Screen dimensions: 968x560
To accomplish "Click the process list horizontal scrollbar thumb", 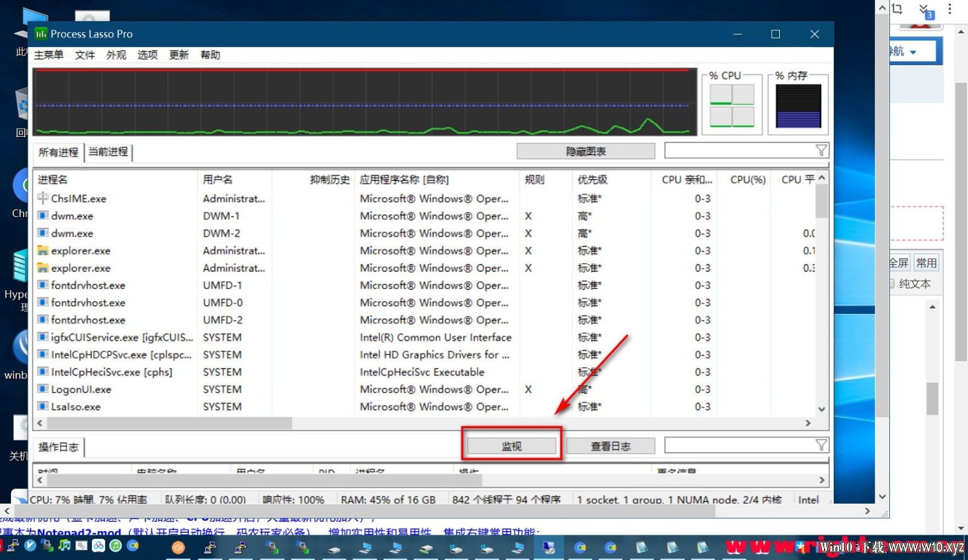I will point(169,423).
